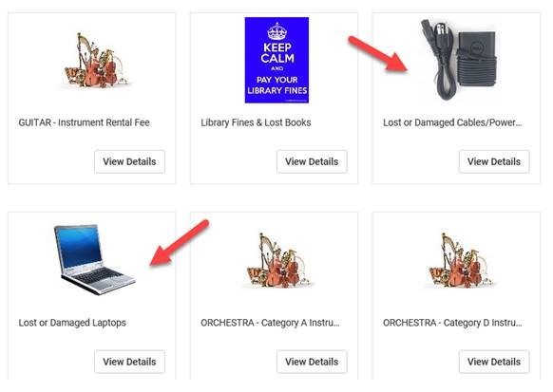View Details for Lost or Damaged Laptops

click(129, 362)
